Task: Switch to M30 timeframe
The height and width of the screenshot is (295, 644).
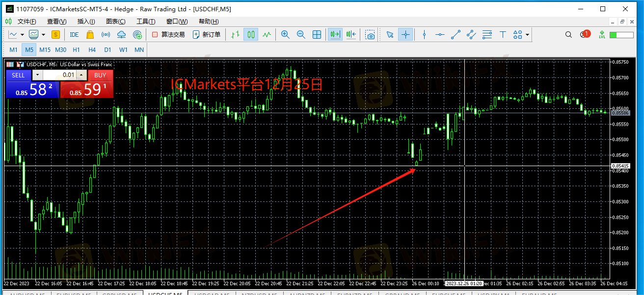Action: pos(61,49)
